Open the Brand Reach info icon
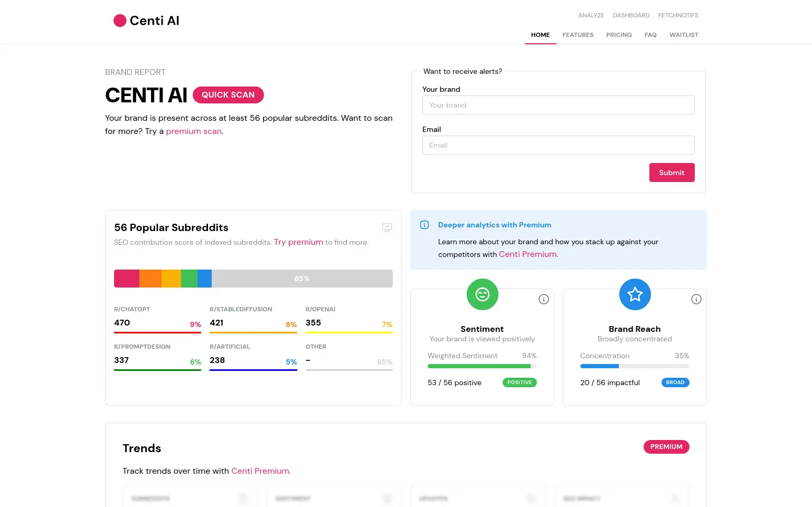 696,300
